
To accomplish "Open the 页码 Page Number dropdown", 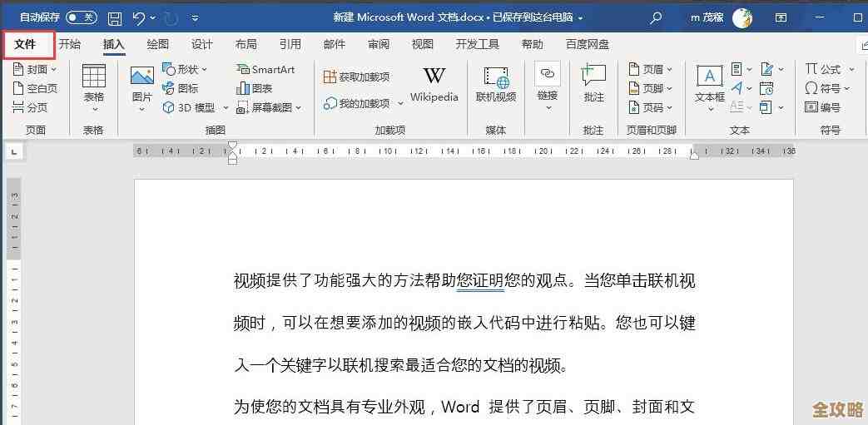I will click(651, 107).
